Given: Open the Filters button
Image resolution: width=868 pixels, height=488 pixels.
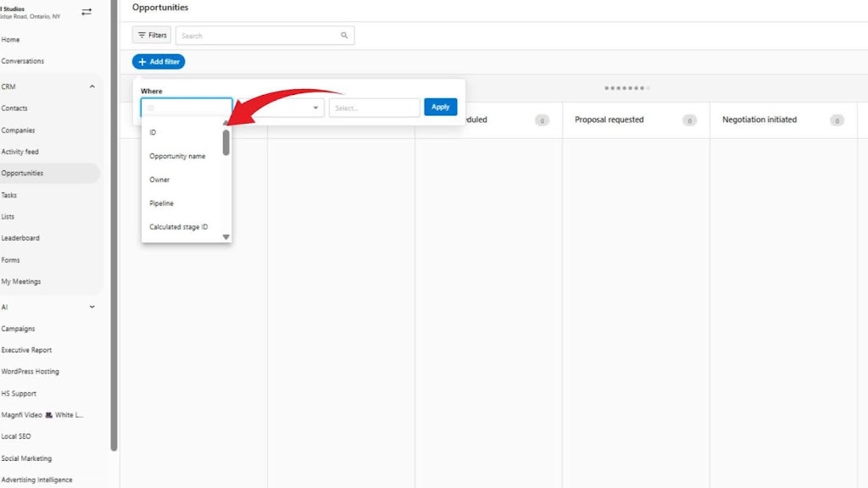Looking at the screenshot, I should [152, 35].
